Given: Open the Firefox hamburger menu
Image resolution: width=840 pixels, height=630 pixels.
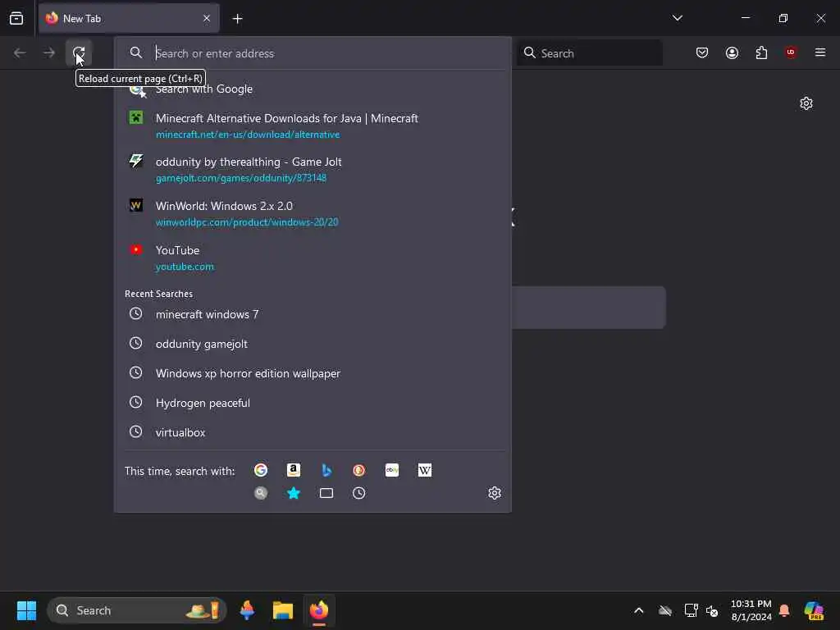Looking at the screenshot, I should click(x=820, y=52).
